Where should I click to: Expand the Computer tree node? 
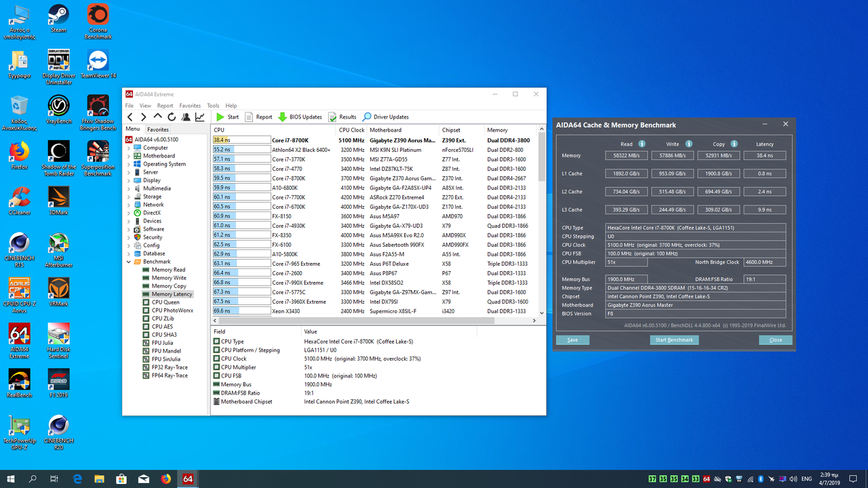(129, 148)
